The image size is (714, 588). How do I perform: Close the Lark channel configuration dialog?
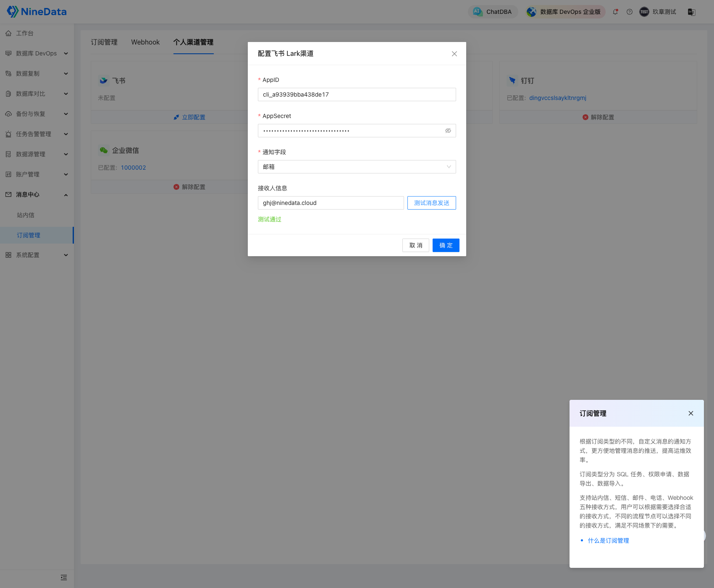[x=454, y=54]
